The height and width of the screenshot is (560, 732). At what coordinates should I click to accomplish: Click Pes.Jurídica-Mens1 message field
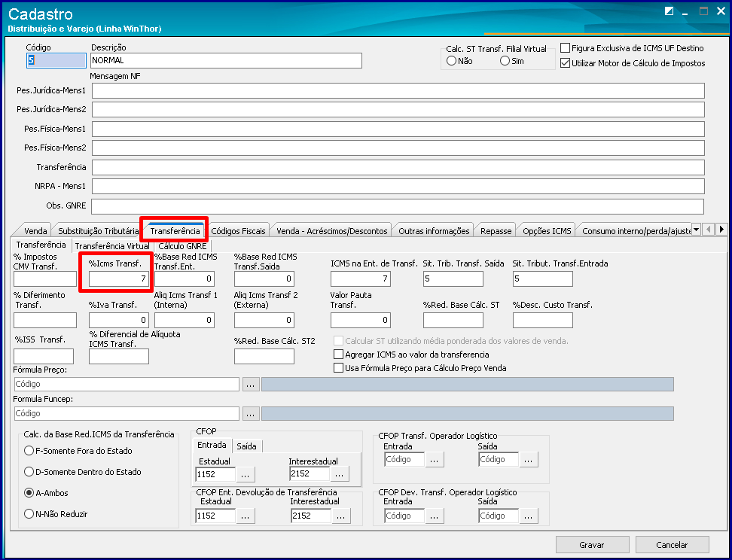[398, 90]
